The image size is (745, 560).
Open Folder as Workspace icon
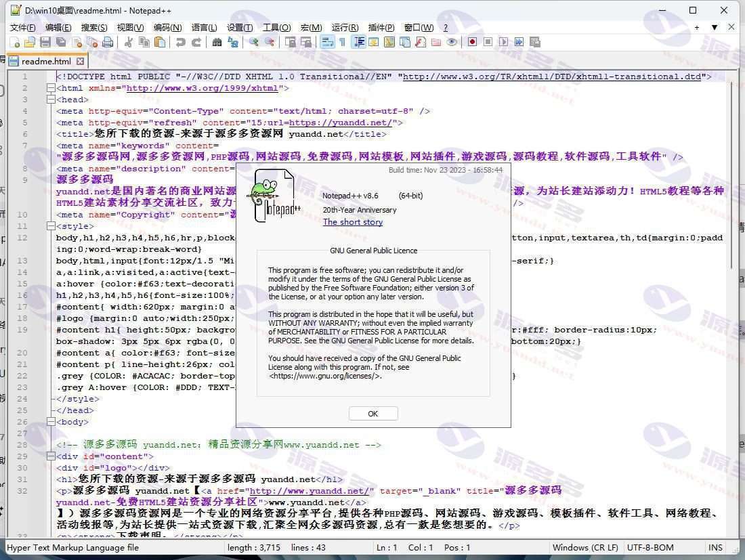pyautogui.click(x=436, y=42)
